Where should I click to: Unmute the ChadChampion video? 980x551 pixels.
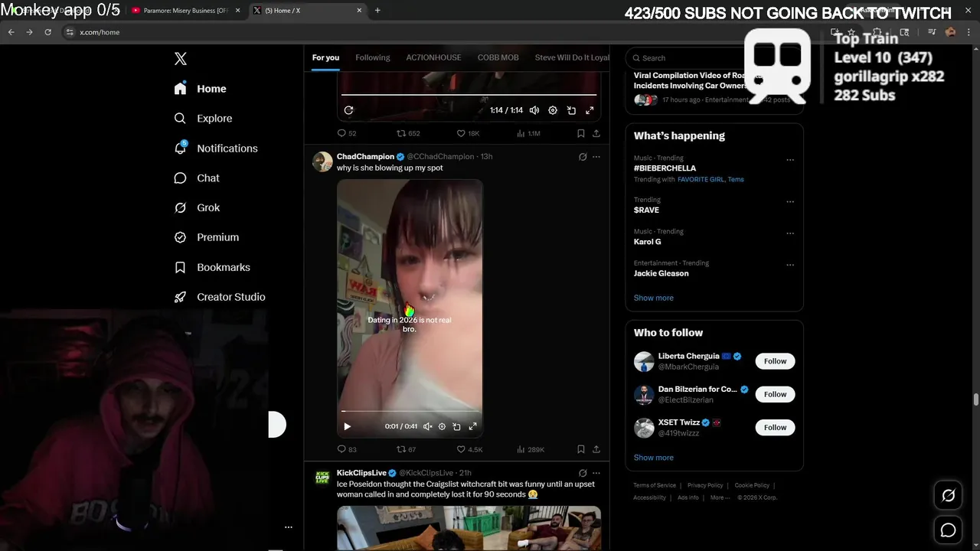pyautogui.click(x=427, y=426)
